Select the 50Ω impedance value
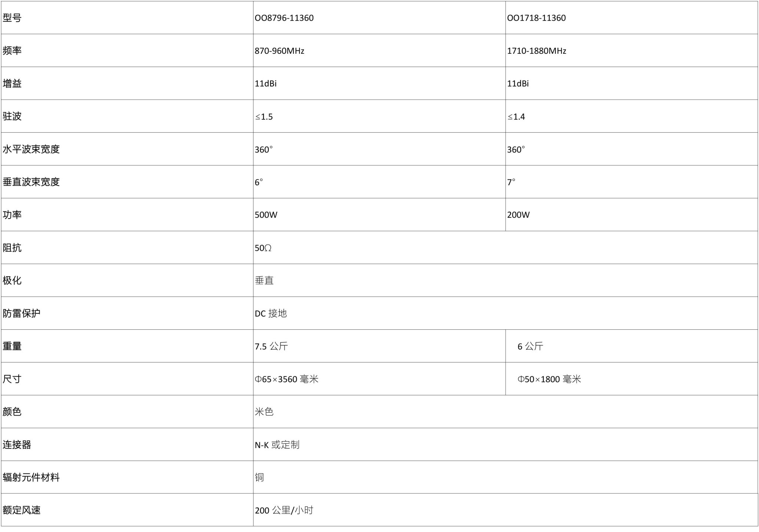Viewport: 759px width, 532px height. (x=263, y=248)
